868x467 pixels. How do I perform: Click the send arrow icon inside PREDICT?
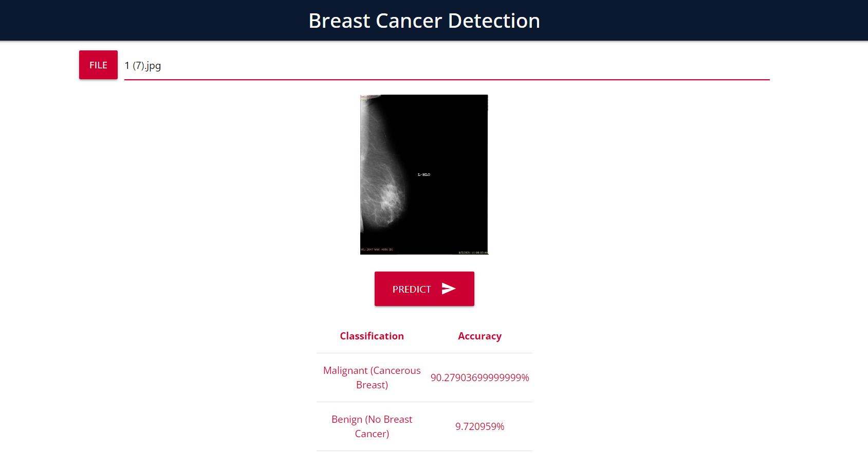coord(449,289)
